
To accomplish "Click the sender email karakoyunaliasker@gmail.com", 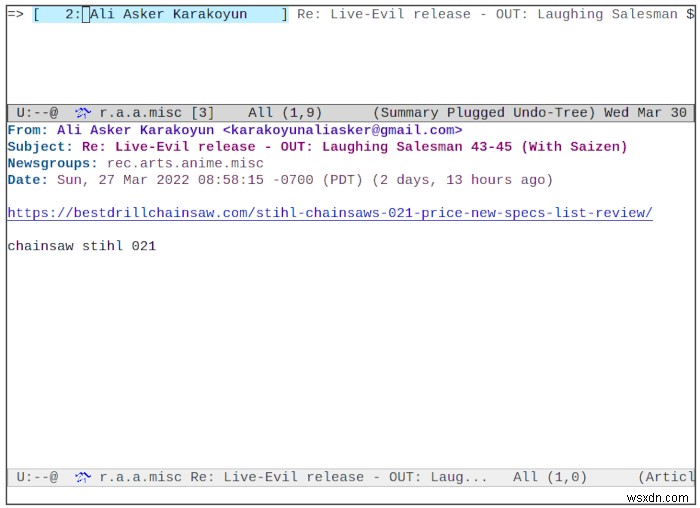I will [x=342, y=130].
